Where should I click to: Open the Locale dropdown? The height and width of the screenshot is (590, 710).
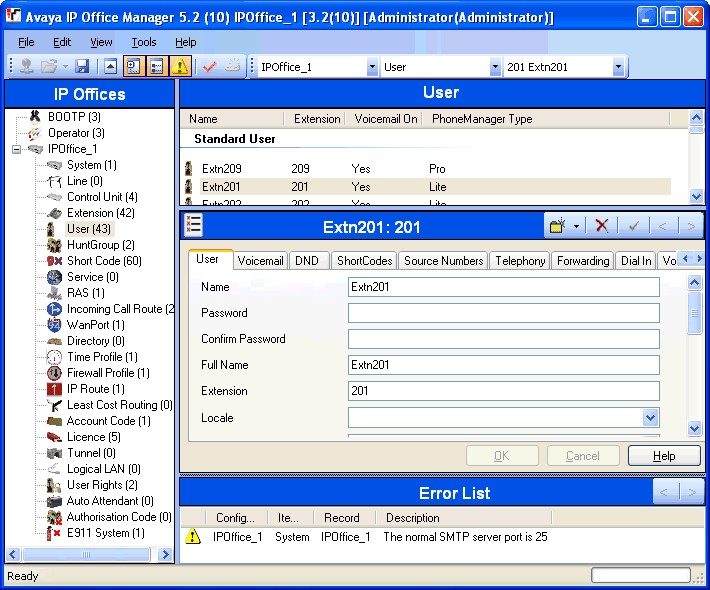point(650,417)
